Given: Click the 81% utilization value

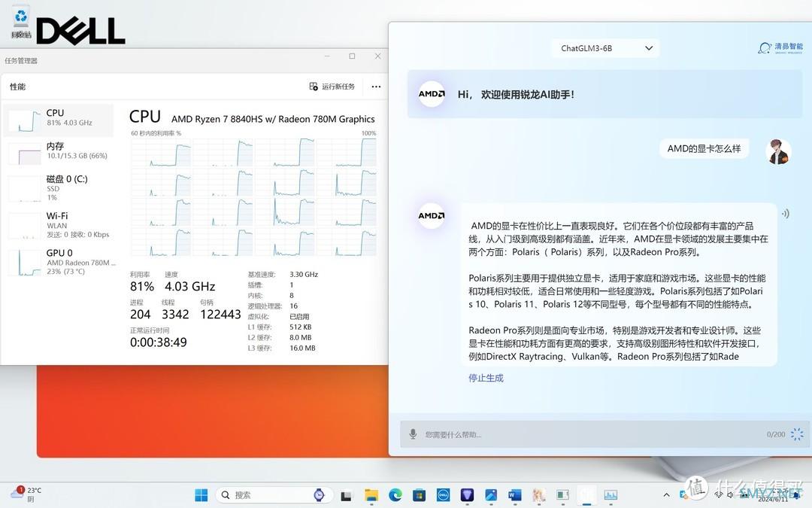Looking at the screenshot, I should tap(142, 287).
